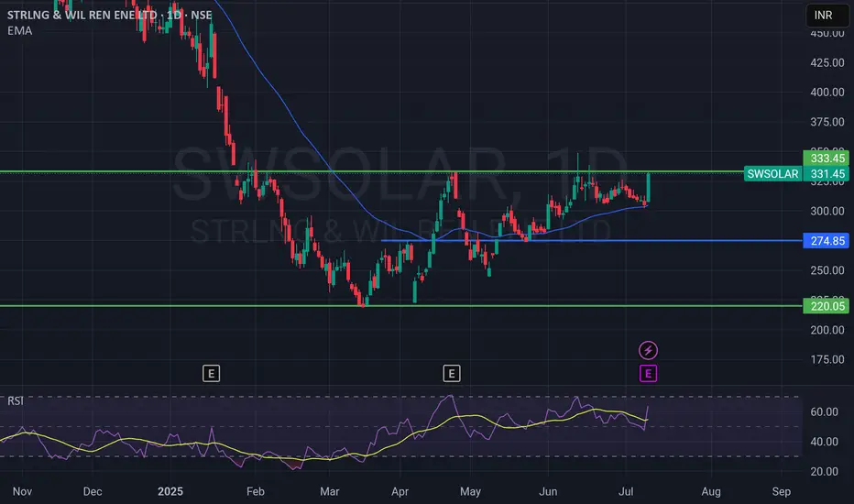Click the 274.85 blue price label
This screenshot has height=504, width=854.
[x=827, y=241]
